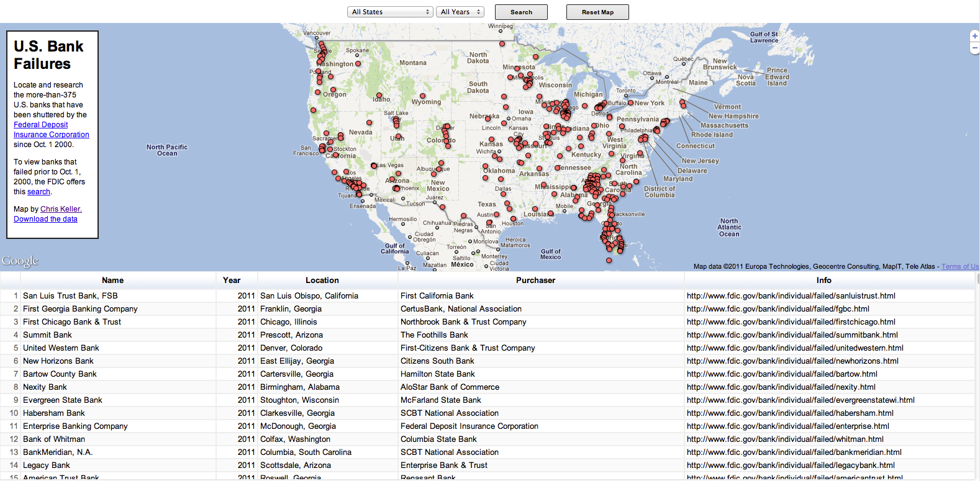Click the Las Vegas bank marker
The height and width of the screenshot is (481, 980).
374,166
